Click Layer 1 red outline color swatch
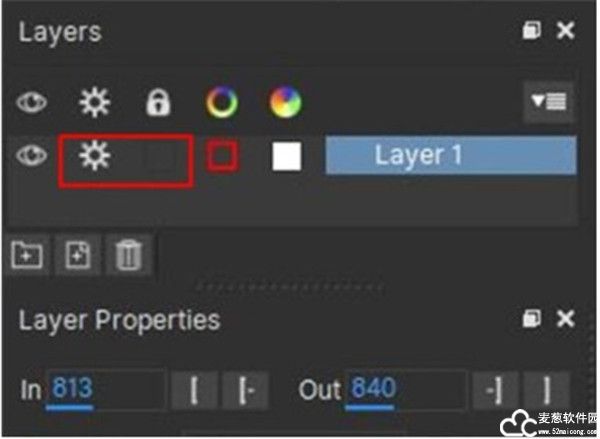 tap(222, 156)
